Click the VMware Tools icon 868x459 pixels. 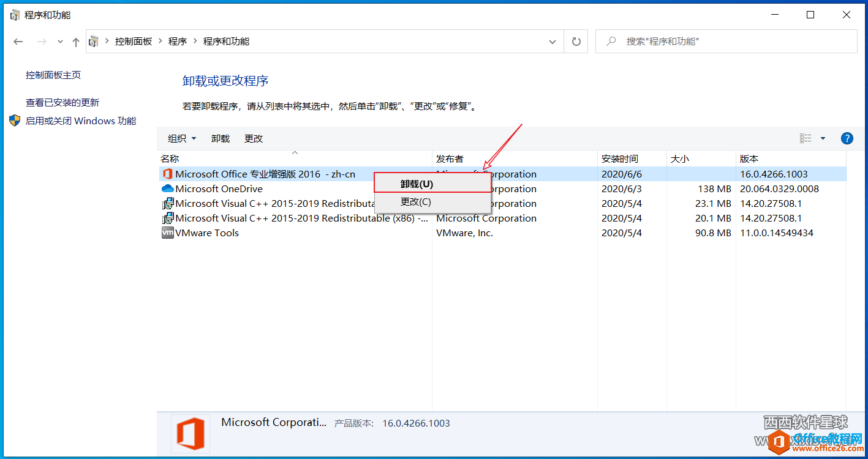coord(167,233)
